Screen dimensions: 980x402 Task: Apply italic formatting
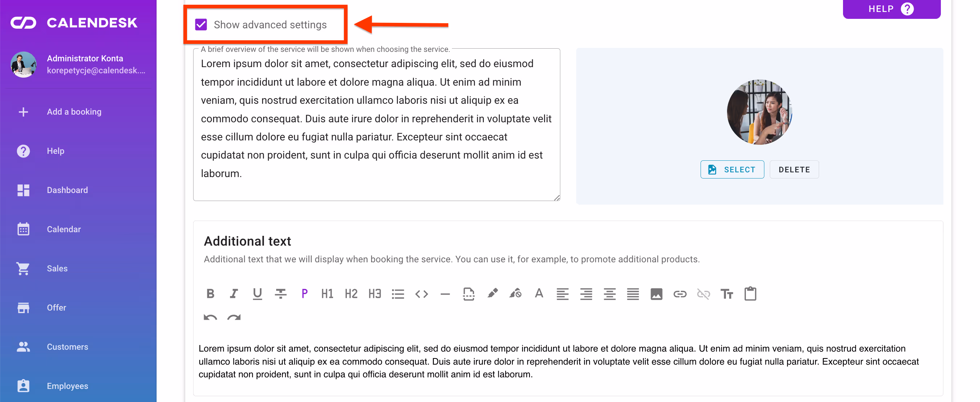pyautogui.click(x=234, y=294)
